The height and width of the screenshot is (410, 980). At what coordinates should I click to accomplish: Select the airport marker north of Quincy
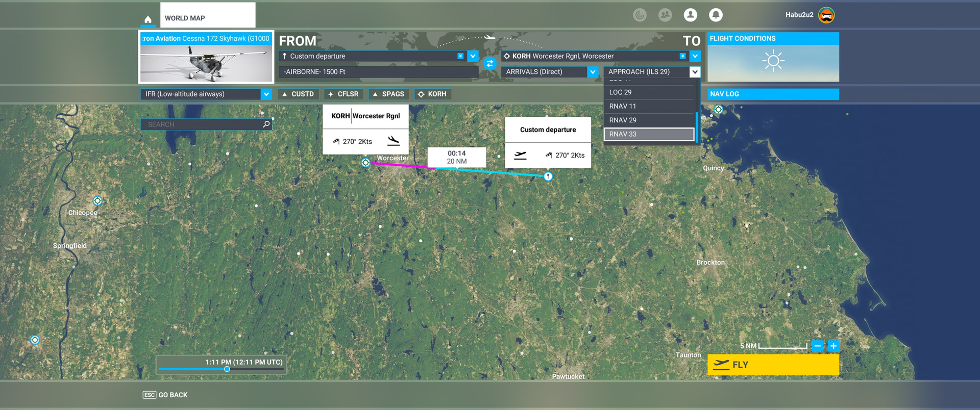(x=718, y=110)
